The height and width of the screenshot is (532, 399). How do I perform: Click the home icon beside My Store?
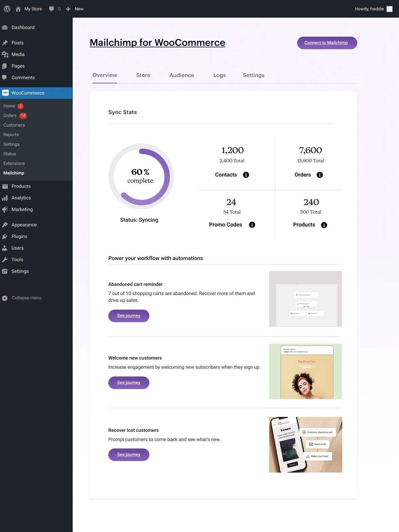coord(18,9)
